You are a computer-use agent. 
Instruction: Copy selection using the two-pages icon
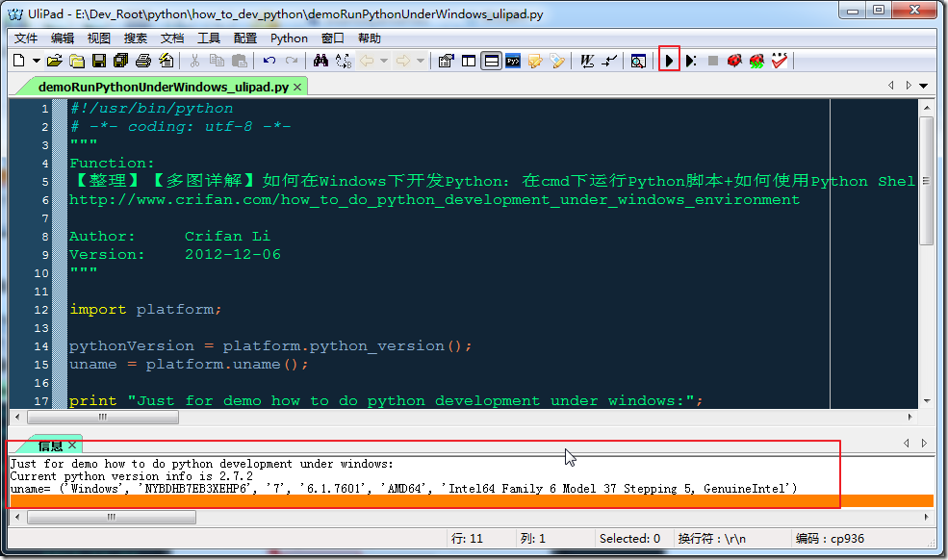(x=217, y=61)
